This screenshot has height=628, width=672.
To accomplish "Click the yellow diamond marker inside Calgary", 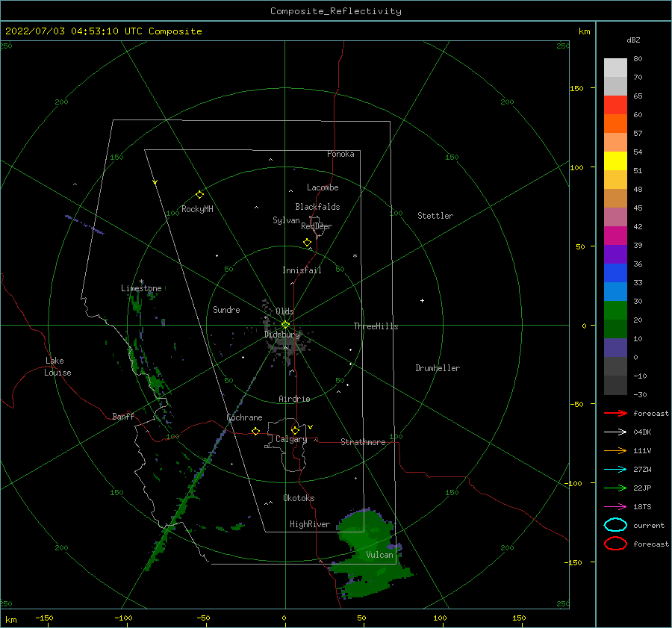I will click(x=295, y=430).
